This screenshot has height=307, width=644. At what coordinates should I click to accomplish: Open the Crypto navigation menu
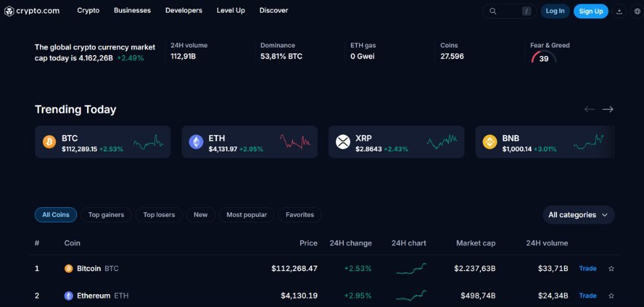coord(88,11)
